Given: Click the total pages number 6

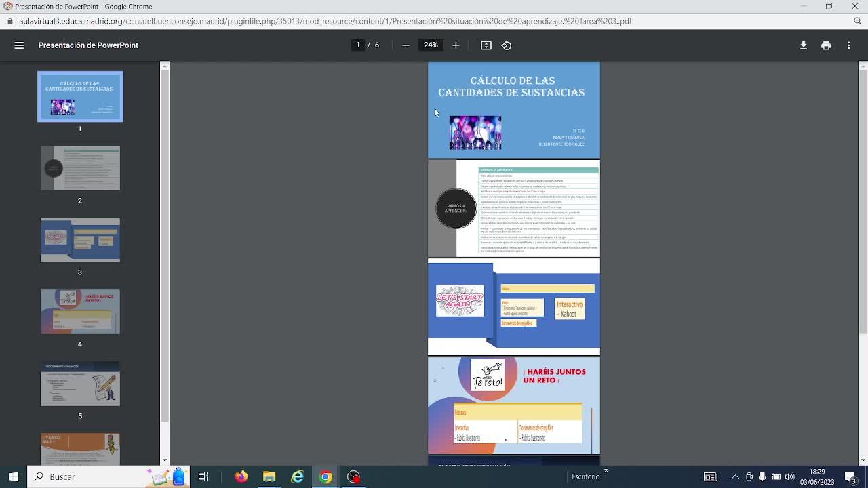Looking at the screenshot, I should coord(377,45).
